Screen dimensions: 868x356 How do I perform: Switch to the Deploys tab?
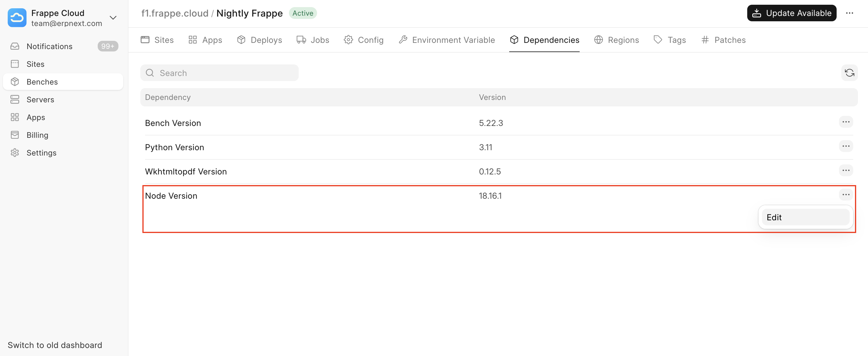coord(259,40)
